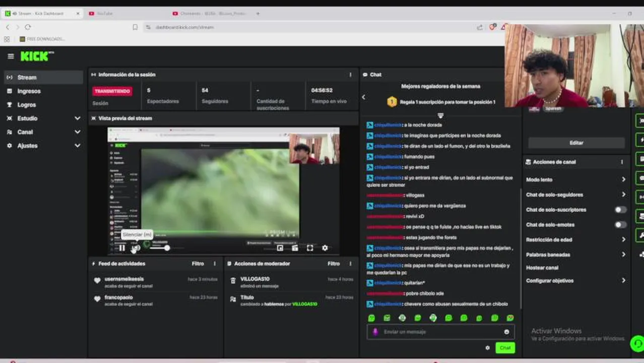Open chat settings gear next to Chat button
This screenshot has width=644, height=363.
click(487, 348)
